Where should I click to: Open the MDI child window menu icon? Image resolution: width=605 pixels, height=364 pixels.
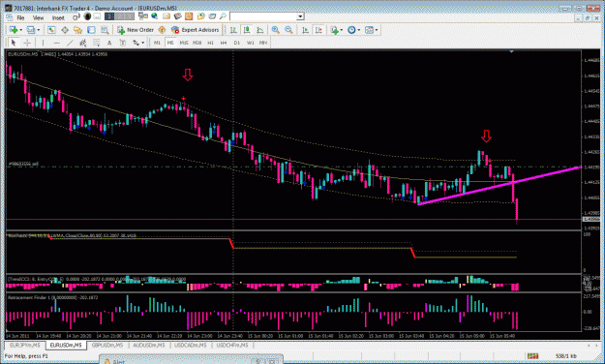pos(10,17)
